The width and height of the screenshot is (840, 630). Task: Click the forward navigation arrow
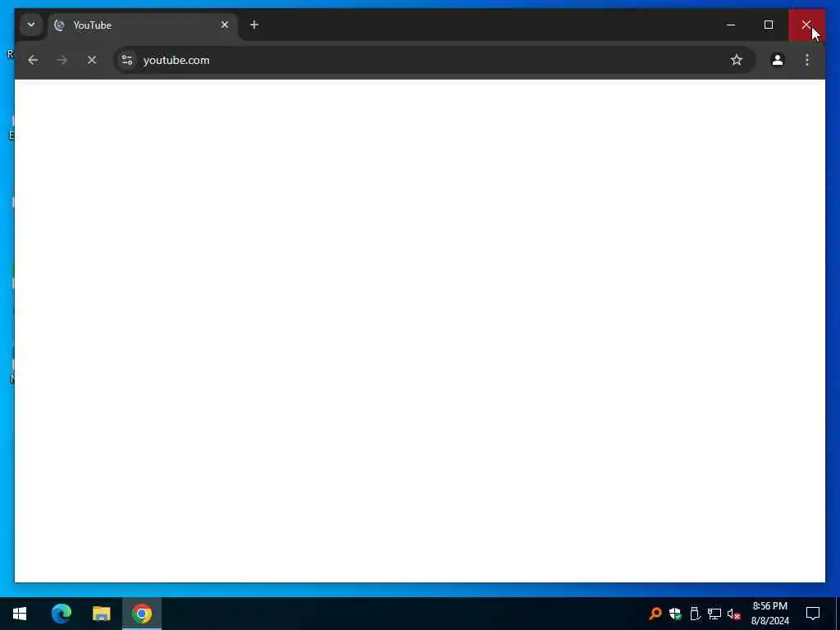[62, 60]
